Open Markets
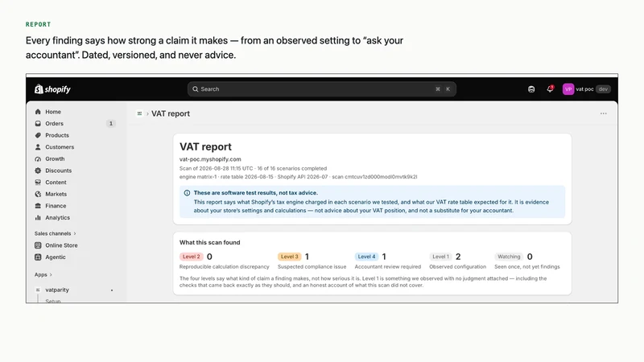Image resolution: width=644 pixels, height=362 pixels. 56,194
